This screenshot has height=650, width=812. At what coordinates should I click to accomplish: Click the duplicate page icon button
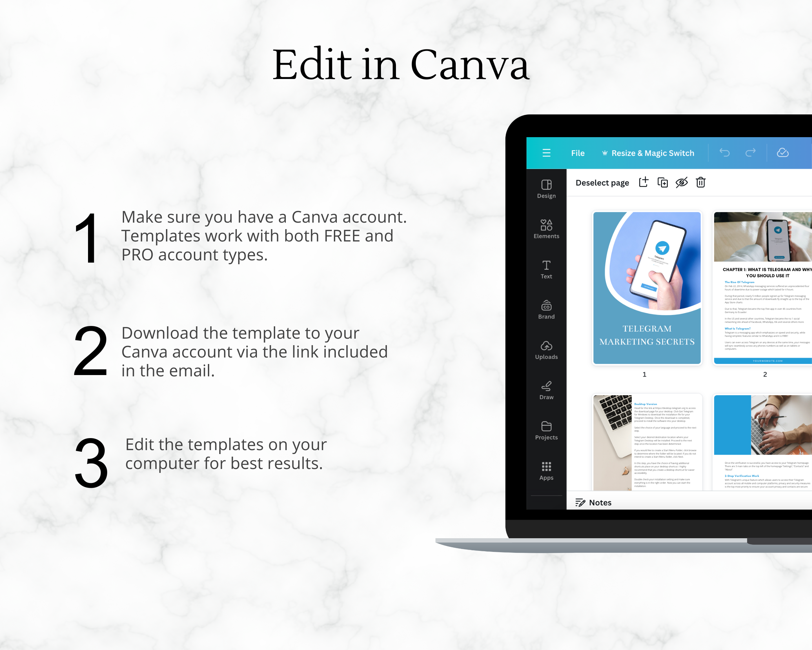[x=662, y=182]
